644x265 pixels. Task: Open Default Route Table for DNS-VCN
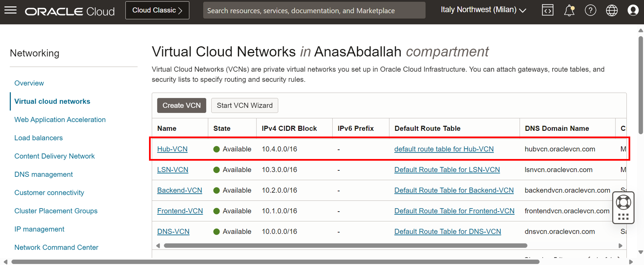point(447,231)
